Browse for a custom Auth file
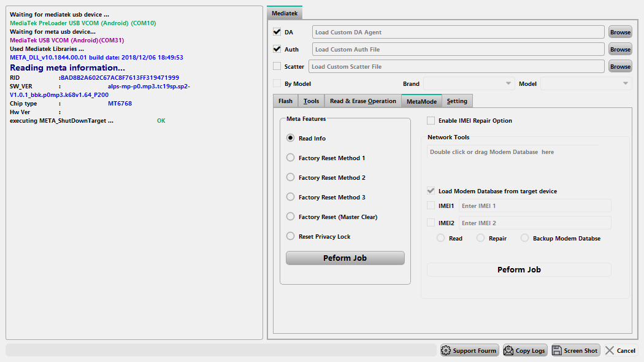The width and height of the screenshot is (644, 362). 620,49
